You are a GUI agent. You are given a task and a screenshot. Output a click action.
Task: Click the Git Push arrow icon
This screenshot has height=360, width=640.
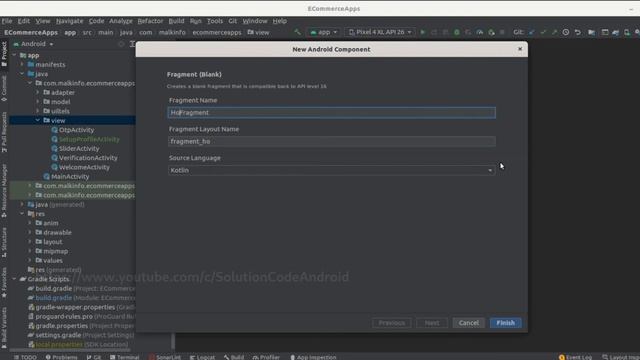pos(554,32)
